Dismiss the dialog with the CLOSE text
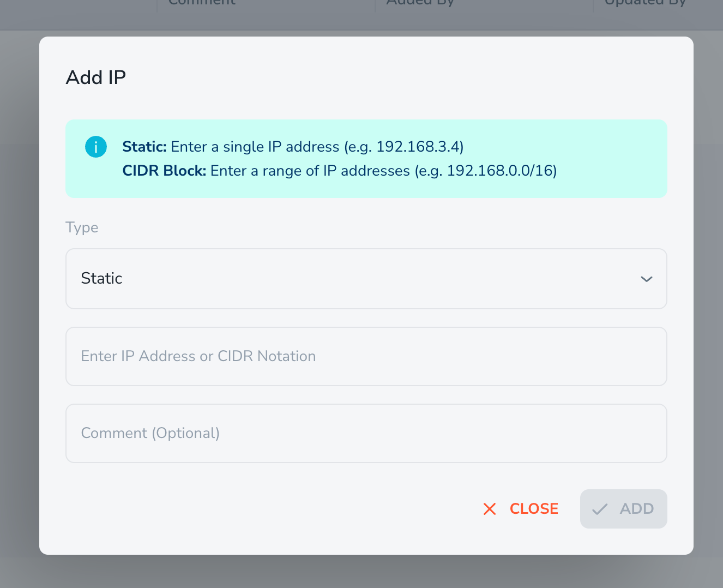723x588 pixels. [534, 509]
